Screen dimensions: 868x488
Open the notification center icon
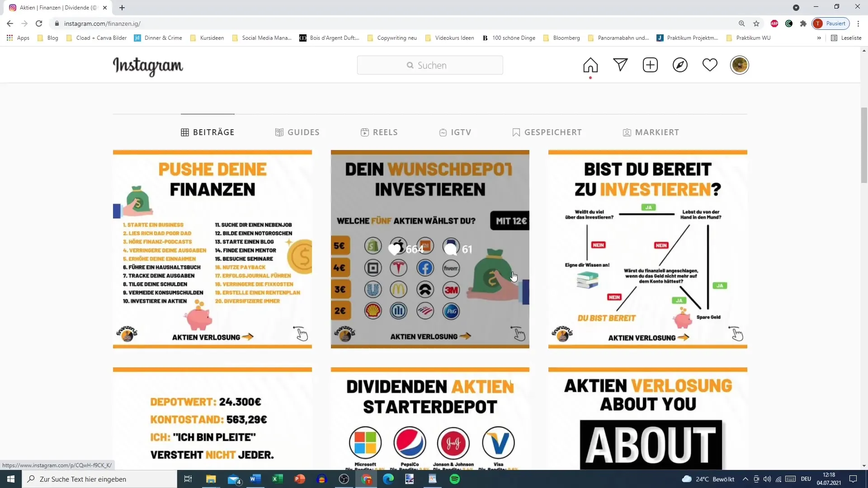(x=853, y=479)
